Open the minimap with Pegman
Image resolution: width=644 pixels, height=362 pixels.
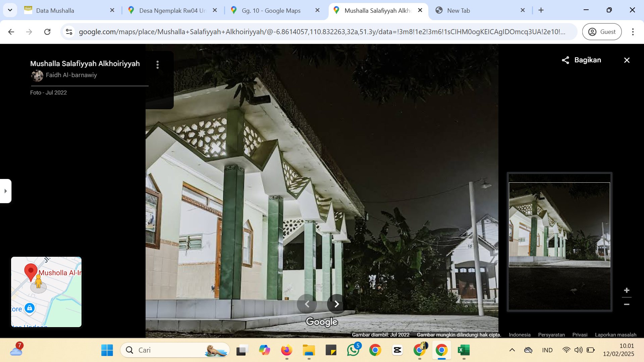[46, 292]
